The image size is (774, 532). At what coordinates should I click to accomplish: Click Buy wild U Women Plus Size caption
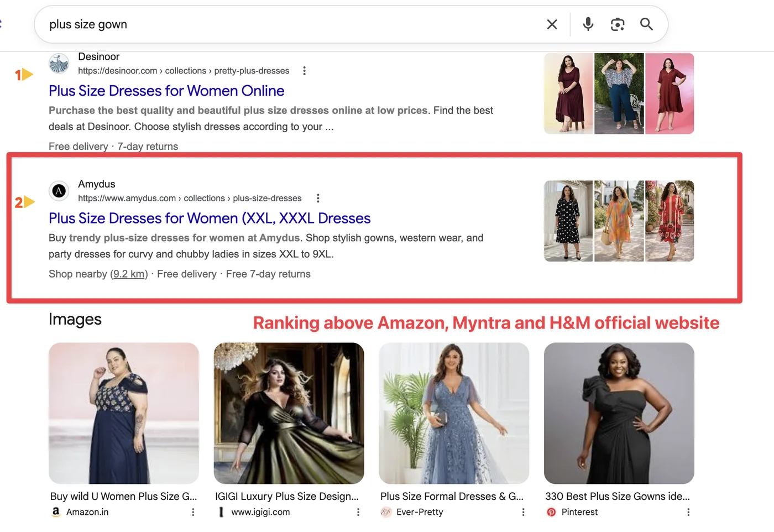(x=124, y=497)
